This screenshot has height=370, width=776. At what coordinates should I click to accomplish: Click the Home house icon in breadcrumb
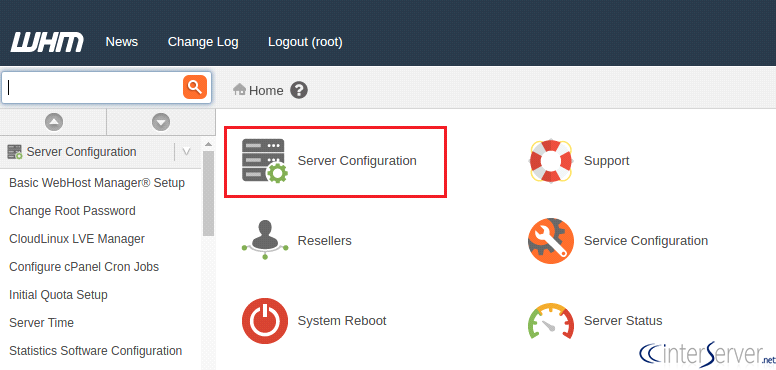tap(240, 90)
